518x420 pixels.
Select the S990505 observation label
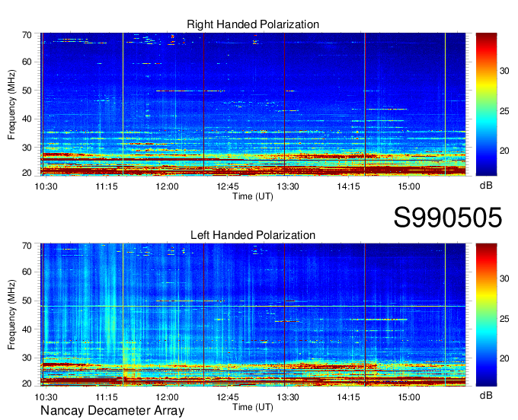pos(448,217)
